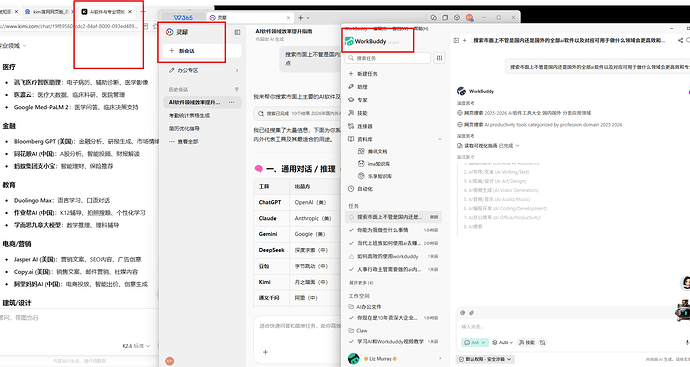Viewport: 690px width, 367px height.
Task: Click the orange user avatar at 灵犀 bottom
Action: click(x=169, y=361)
